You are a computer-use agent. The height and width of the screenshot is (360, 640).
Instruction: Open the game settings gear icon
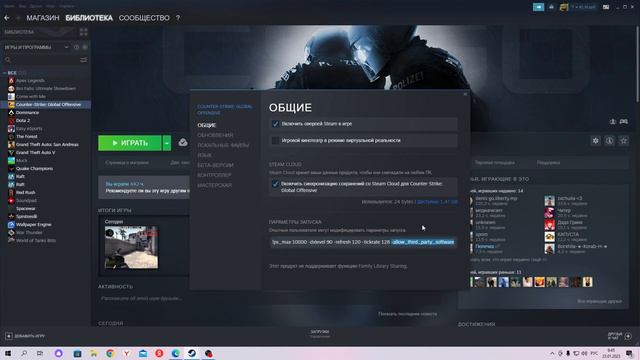tap(596, 141)
